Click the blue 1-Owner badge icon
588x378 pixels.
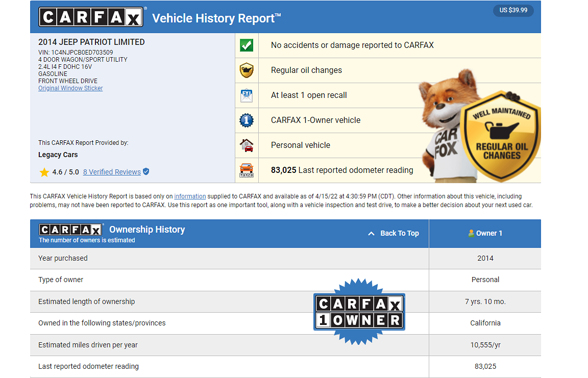point(247,120)
